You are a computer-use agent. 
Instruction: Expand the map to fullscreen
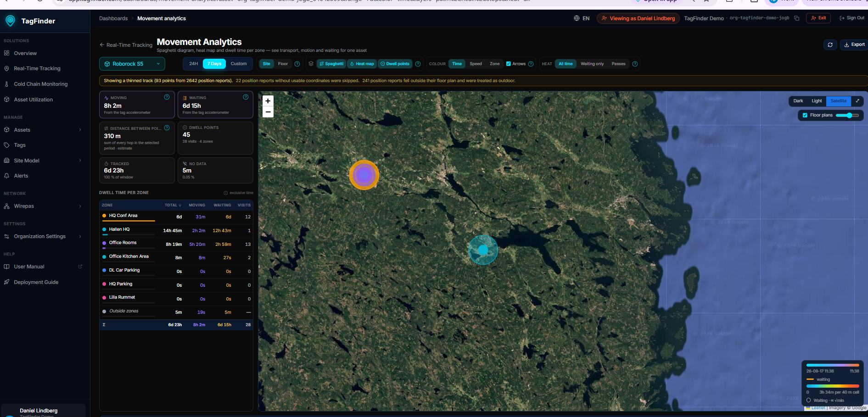857,101
